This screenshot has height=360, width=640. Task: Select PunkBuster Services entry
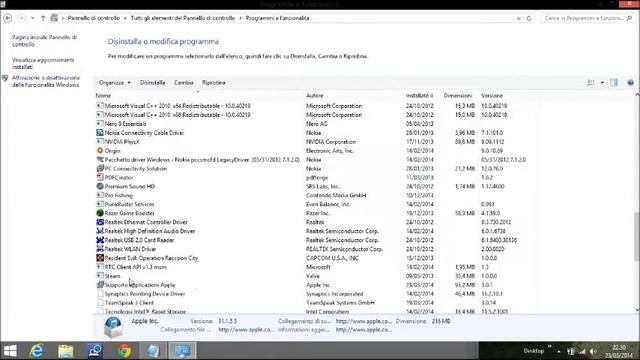(x=129, y=204)
